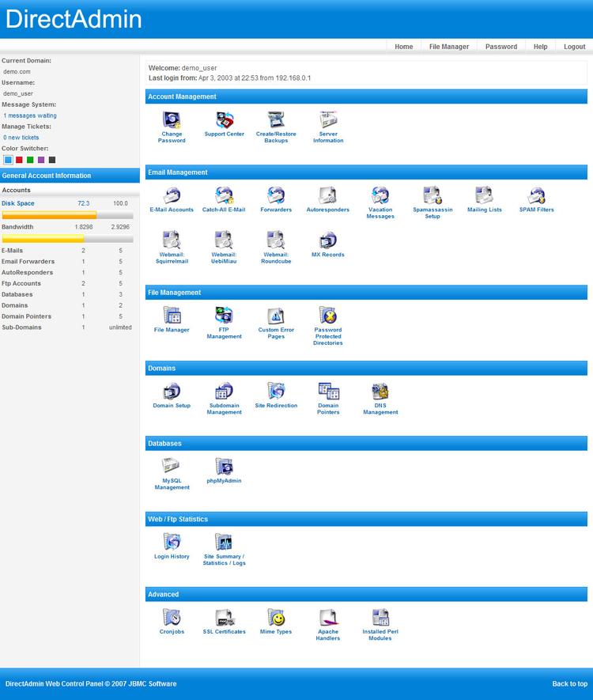Click the Email Forwarders row label
Screen dimensions: 593x700
(x=28, y=262)
